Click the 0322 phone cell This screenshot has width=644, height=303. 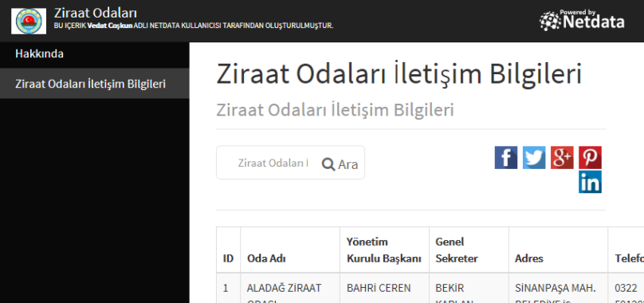coord(626,288)
